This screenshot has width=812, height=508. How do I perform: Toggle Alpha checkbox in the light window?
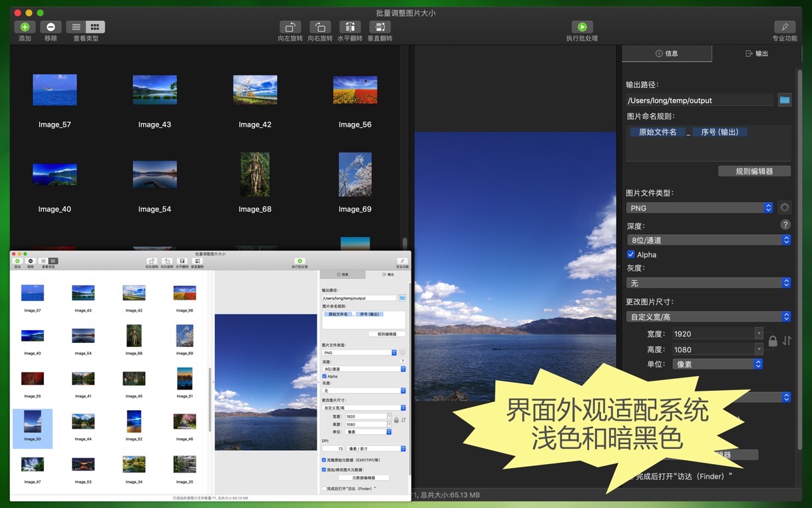click(x=324, y=376)
